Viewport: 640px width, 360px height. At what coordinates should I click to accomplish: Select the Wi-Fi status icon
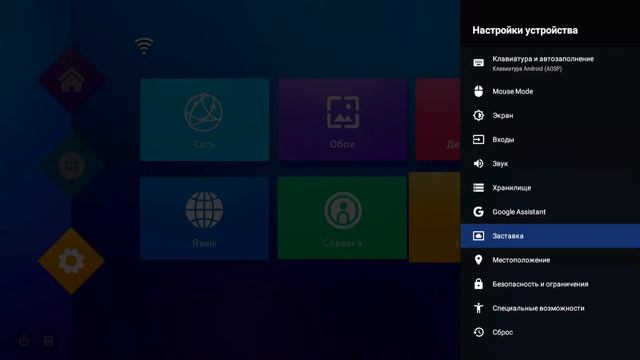pos(144,46)
